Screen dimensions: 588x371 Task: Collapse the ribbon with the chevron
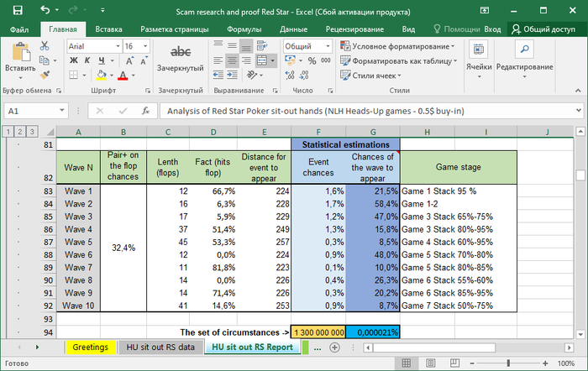[578, 91]
